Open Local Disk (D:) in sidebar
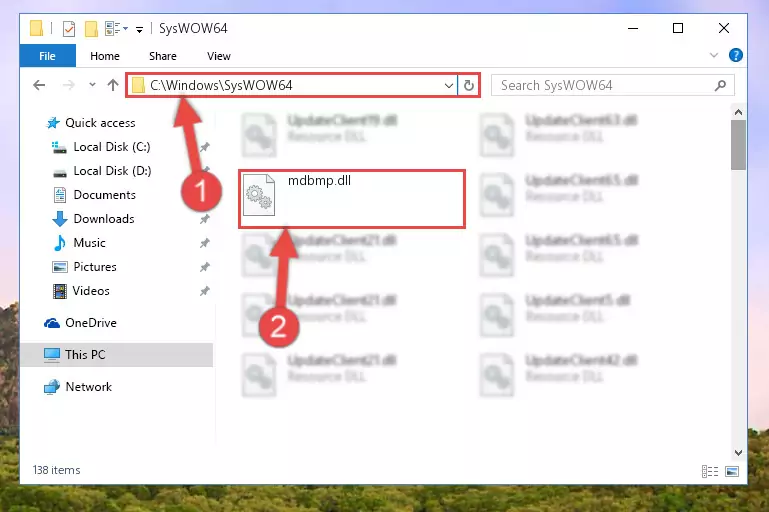Screen dimensions: 769x512 (x=112, y=171)
